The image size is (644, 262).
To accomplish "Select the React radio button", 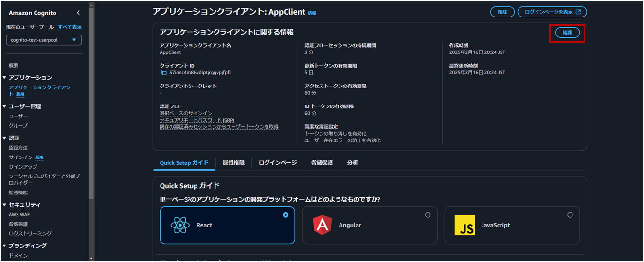I will 286,215.
